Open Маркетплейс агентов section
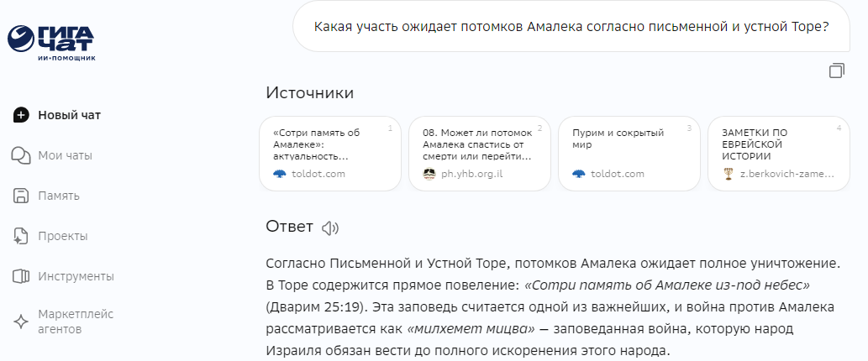Screen dimensions: 868x361 pyautogui.click(x=76, y=322)
